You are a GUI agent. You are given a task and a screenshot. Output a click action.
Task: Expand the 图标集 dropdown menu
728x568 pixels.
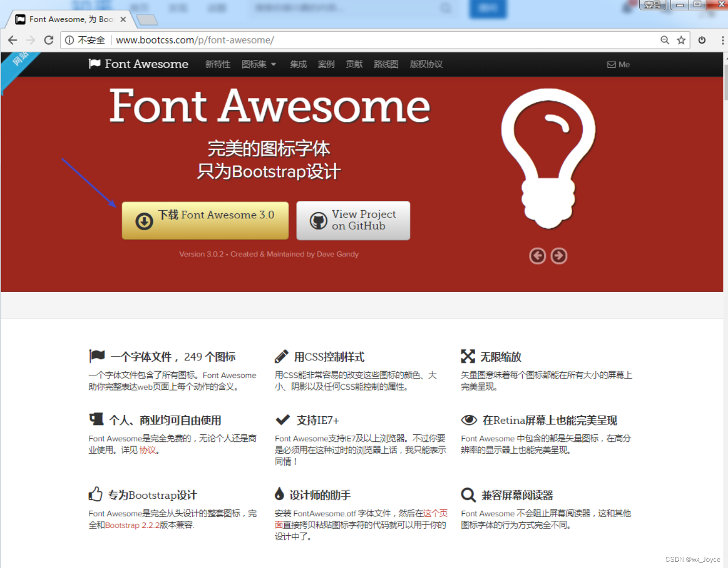pyautogui.click(x=259, y=64)
